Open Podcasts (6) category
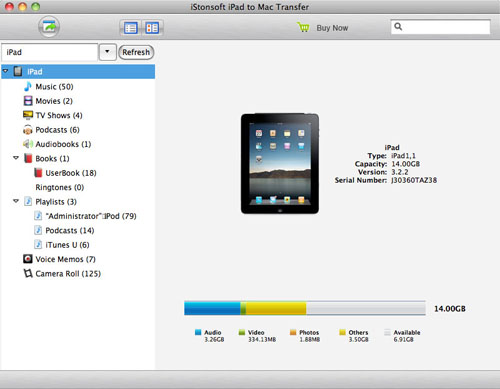Viewport: 500px width, 389px height. pos(57,130)
